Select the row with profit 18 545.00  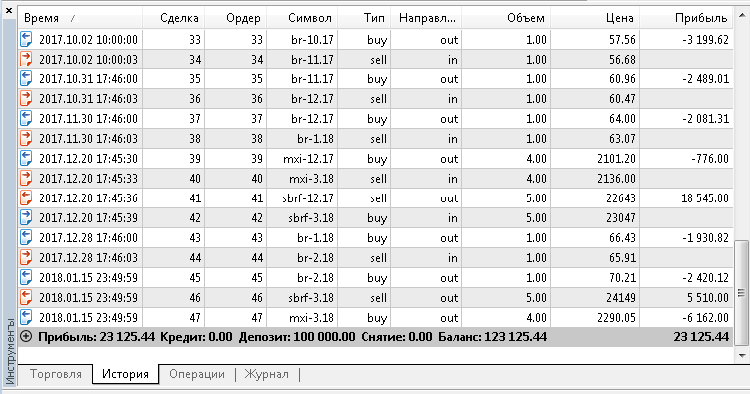[x=376, y=198]
